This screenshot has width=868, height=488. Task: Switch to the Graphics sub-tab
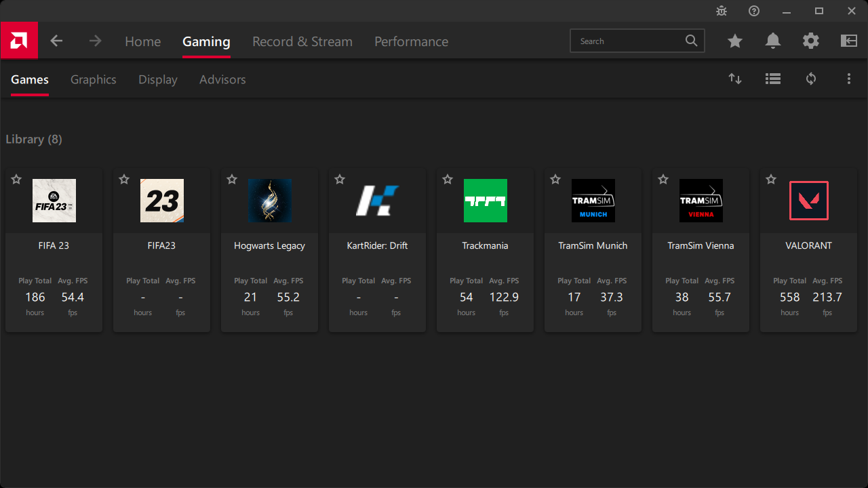(94, 79)
